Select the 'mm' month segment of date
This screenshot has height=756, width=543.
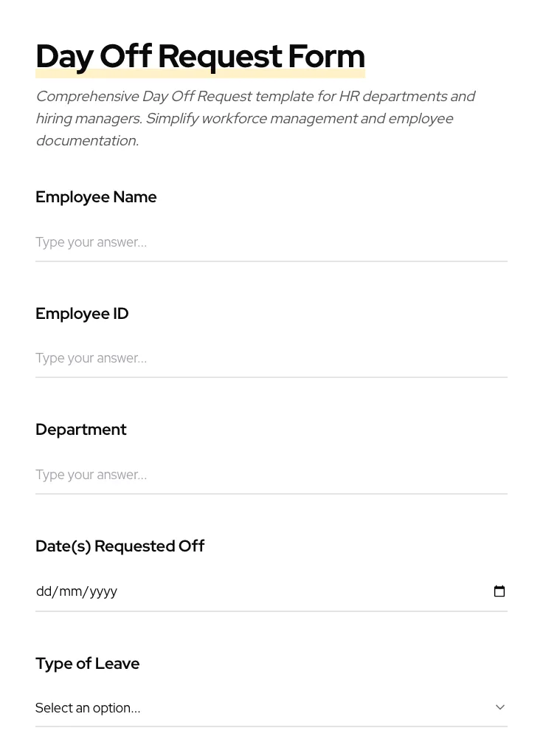[71, 591]
